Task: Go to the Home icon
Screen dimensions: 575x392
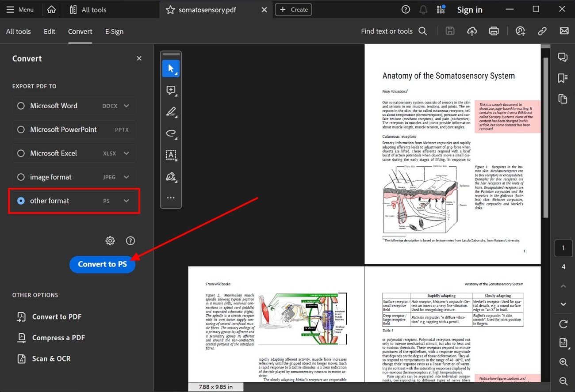Action: pos(52,9)
